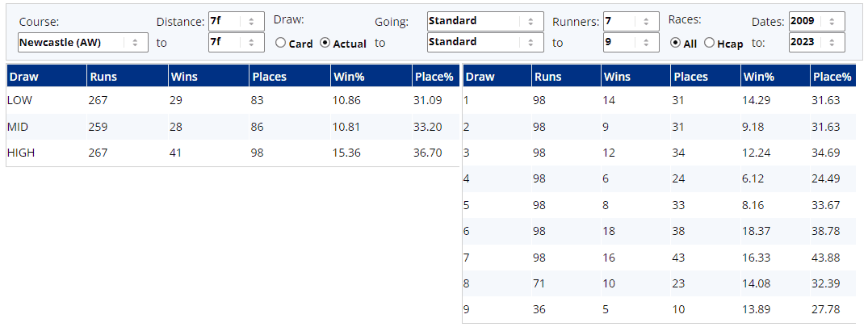Select the Actual draw radio button
868x327 pixels.
pos(325,44)
